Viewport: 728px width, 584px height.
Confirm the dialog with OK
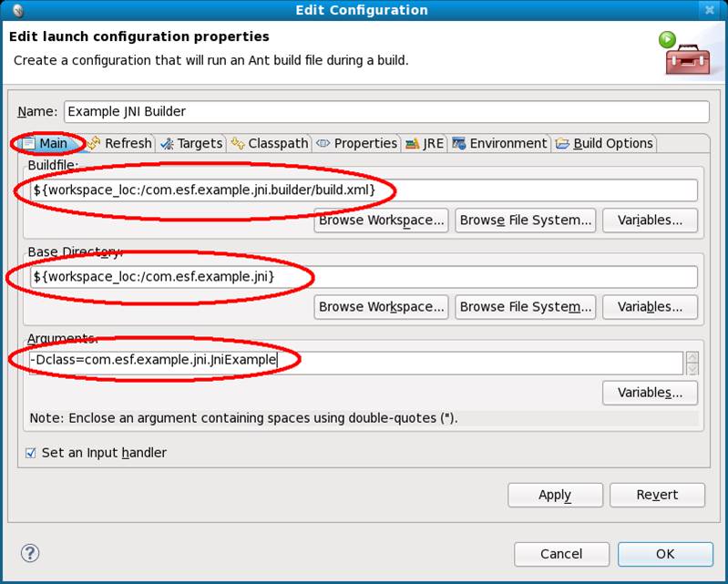click(x=665, y=554)
